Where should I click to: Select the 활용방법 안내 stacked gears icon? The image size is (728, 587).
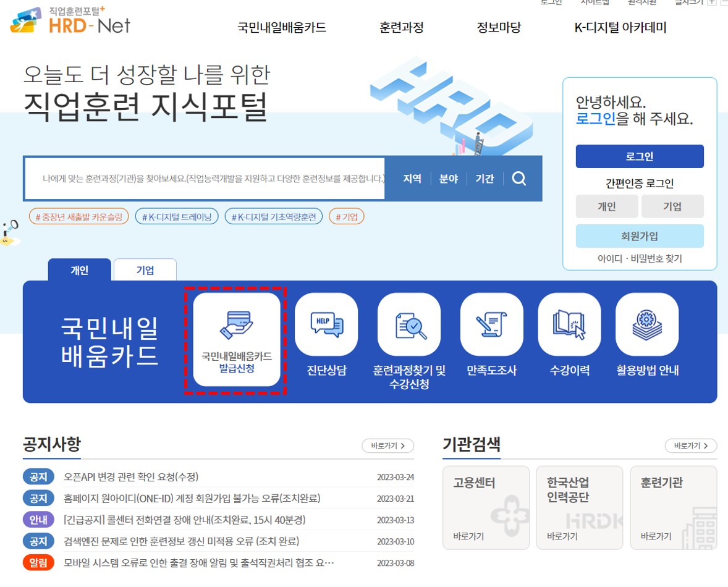click(x=647, y=323)
